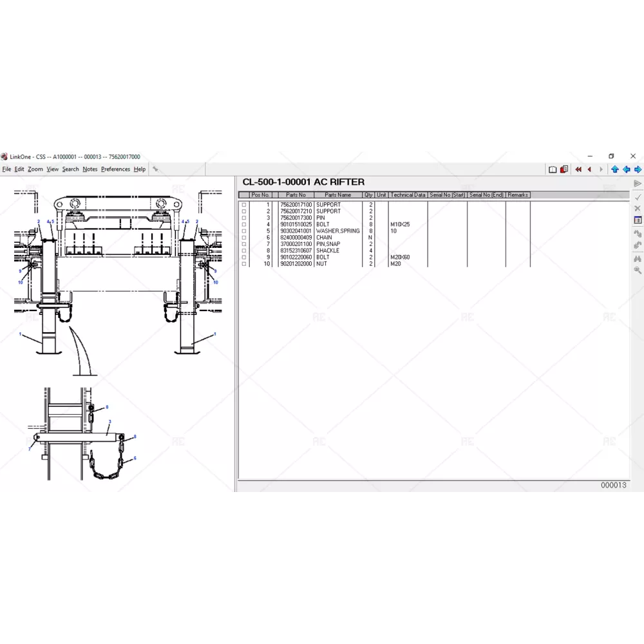Go to next page with blue right arrow
Viewport: 644px width, 644px height.
[x=638, y=169]
